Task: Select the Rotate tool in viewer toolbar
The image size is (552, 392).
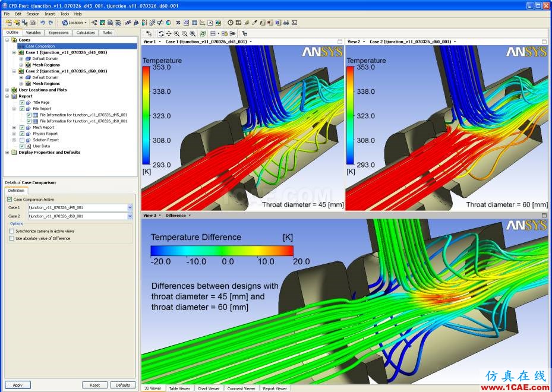Action: tap(161, 33)
